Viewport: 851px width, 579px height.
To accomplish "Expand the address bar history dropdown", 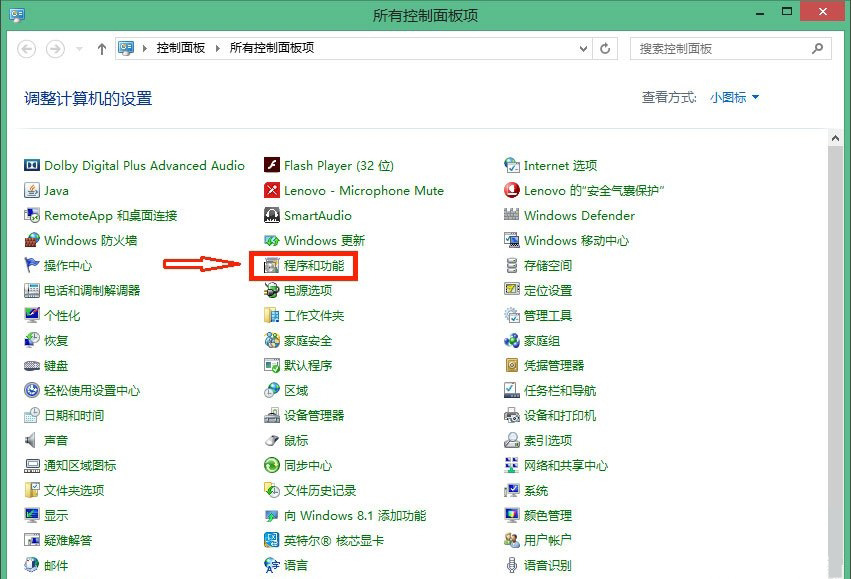I will (x=583, y=49).
